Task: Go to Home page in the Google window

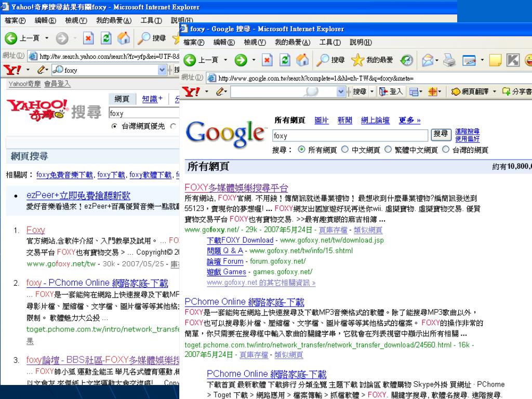Action: point(302,60)
